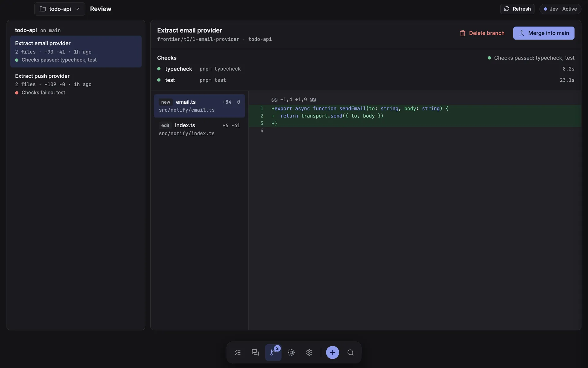The height and width of the screenshot is (368, 588).
Task: Click the Jev · Active status pill
Action: 560,9
